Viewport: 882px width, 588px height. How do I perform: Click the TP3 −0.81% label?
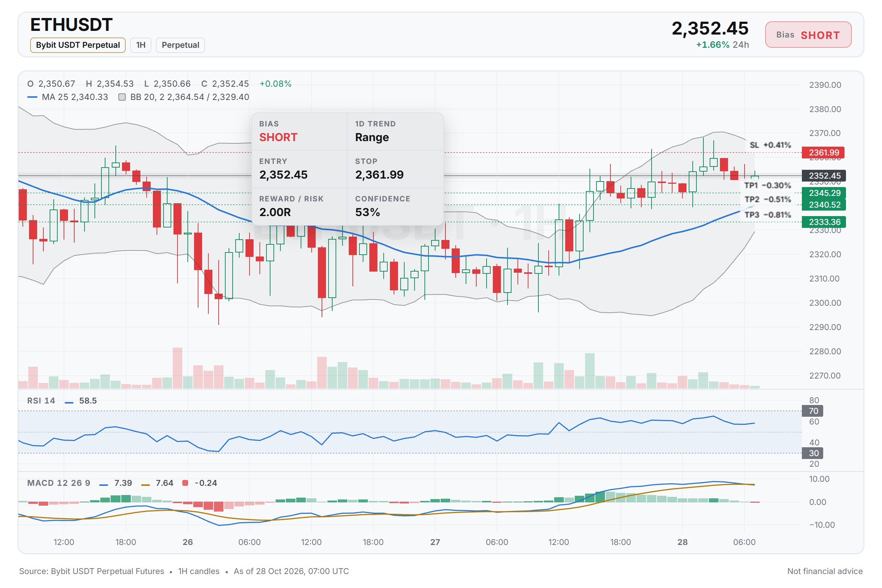pyautogui.click(x=768, y=215)
